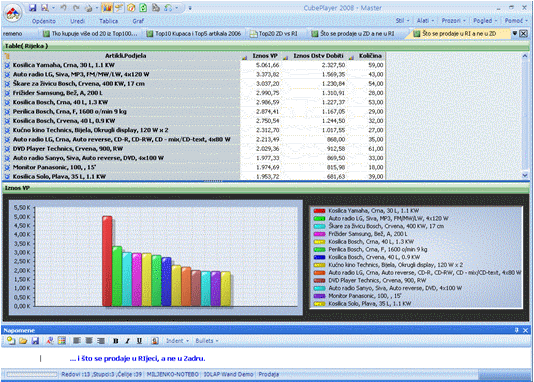This screenshot has height=382, width=534.
Task: Click the table vertical scrollbar up arrow
Action: [525, 56]
